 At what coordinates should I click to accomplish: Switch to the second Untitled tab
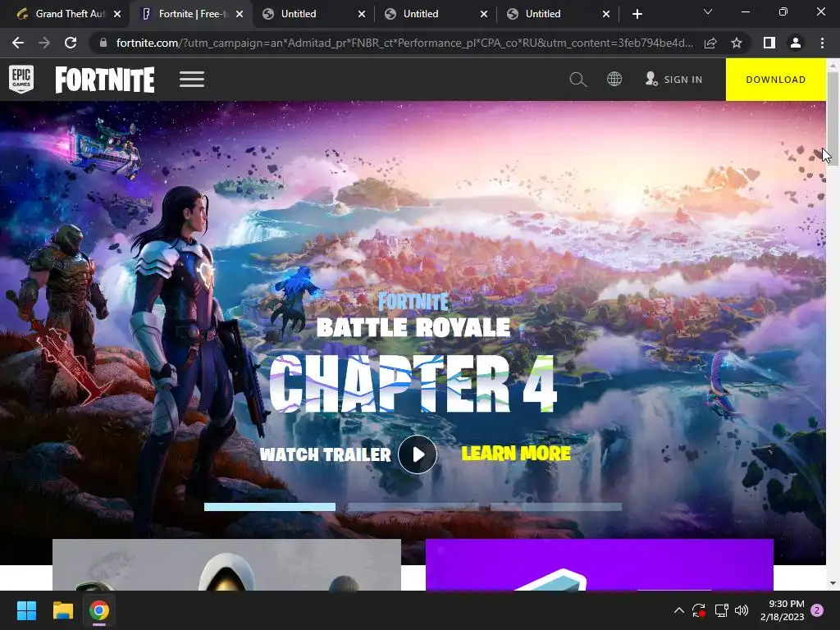[436, 14]
